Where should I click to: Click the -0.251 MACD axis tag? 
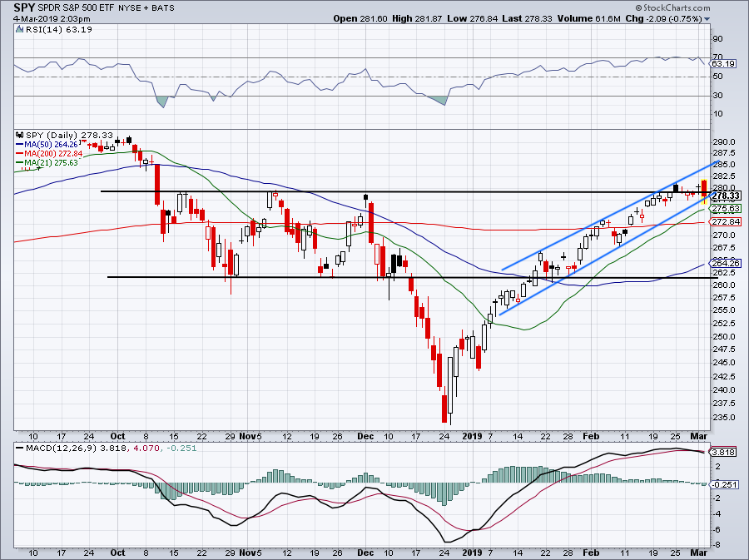click(725, 484)
